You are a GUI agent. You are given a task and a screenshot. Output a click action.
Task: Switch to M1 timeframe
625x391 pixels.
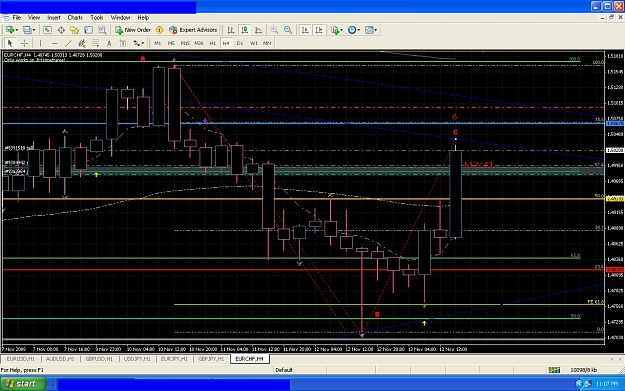157,43
